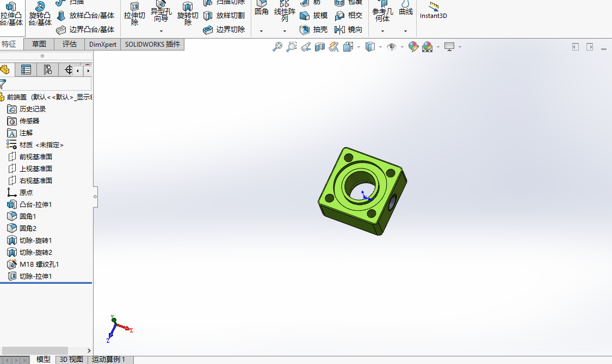Image resolution: width=612 pixels, height=364 pixels.
Task: Select the 切除-旋转2 feature
Action: [x=30, y=253]
